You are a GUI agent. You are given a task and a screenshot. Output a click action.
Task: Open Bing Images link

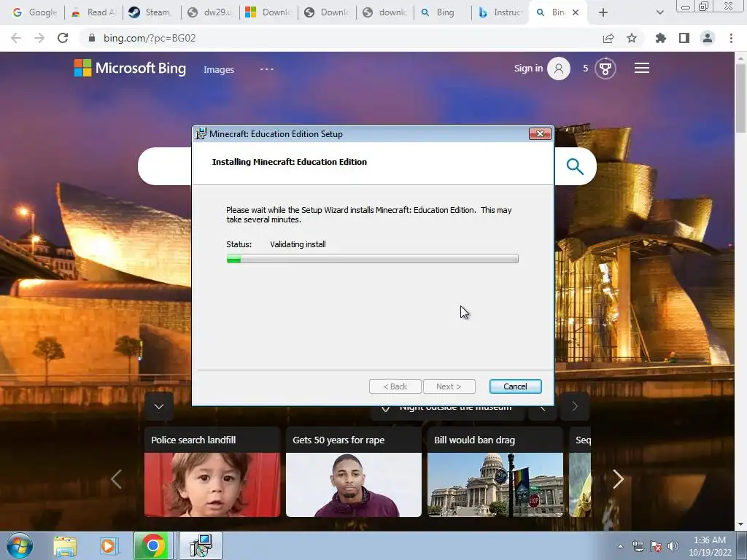219,69
